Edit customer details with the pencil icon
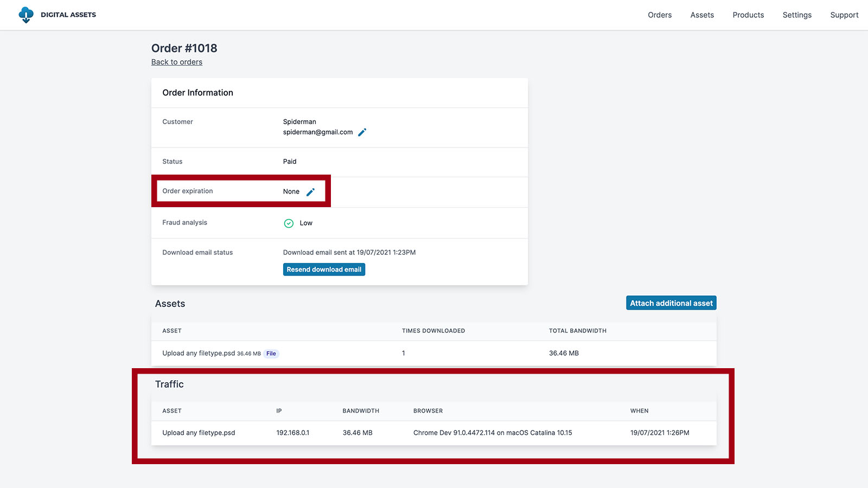The width and height of the screenshot is (868, 488). [x=362, y=132]
